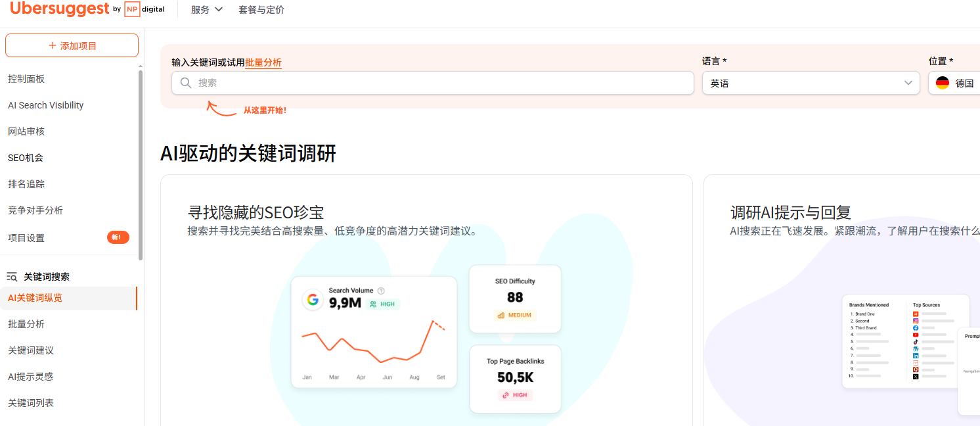The height and width of the screenshot is (426, 980).
Task: Go to AI Search Visibility
Action: point(46,105)
